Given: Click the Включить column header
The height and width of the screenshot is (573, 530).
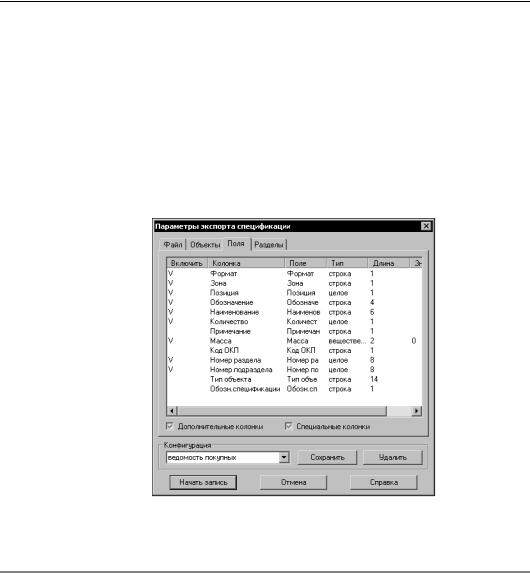Looking at the screenshot, I should 187,263.
